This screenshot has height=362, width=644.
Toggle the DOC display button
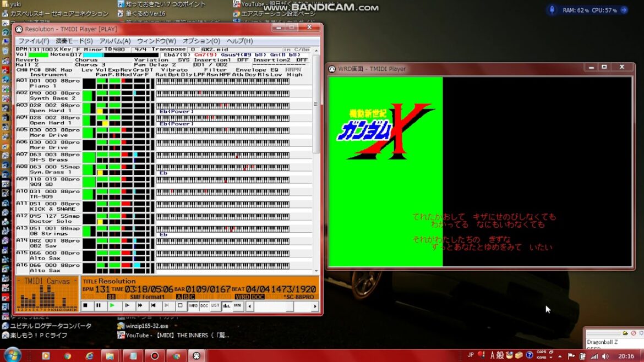point(204,305)
